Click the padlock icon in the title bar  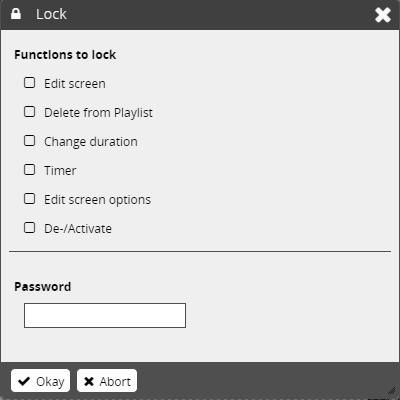(16, 14)
